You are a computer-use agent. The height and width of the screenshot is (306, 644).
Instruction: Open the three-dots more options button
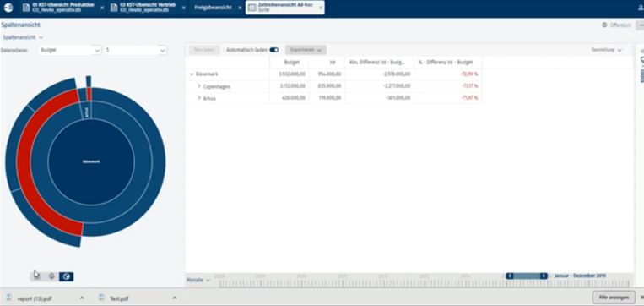point(641,25)
